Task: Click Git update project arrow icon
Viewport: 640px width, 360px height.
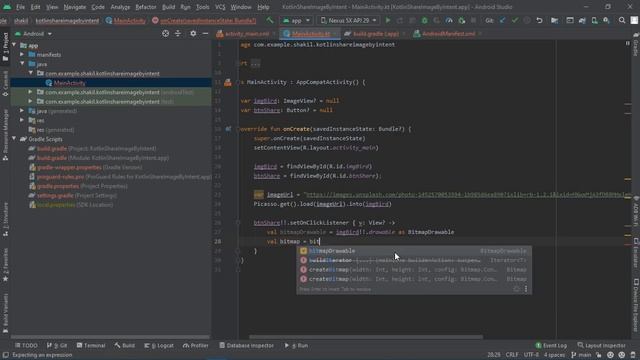Action: [502, 20]
